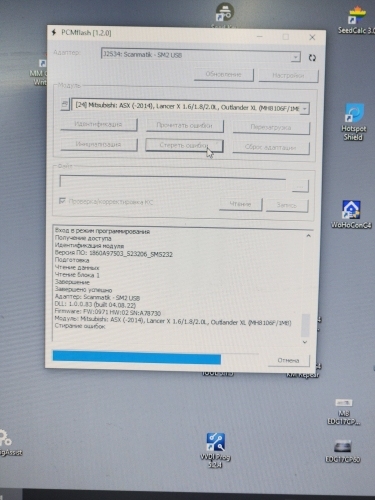This screenshot has height=500, width=375.
Task: Open the SeedCalc desktop shortcut
Action: (357, 21)
